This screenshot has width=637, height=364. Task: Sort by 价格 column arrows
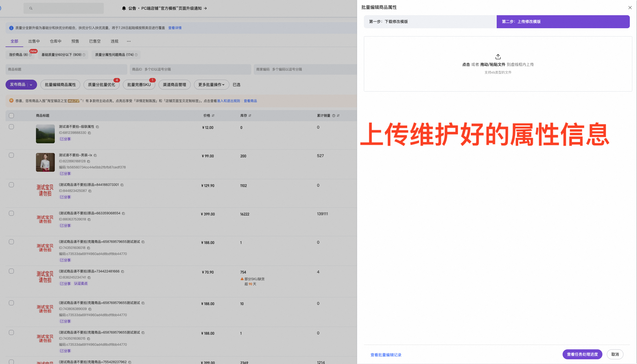coord(213,116)
